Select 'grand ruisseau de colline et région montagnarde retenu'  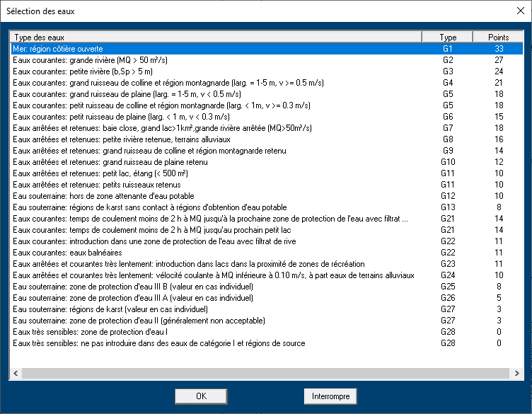(267, 151)
